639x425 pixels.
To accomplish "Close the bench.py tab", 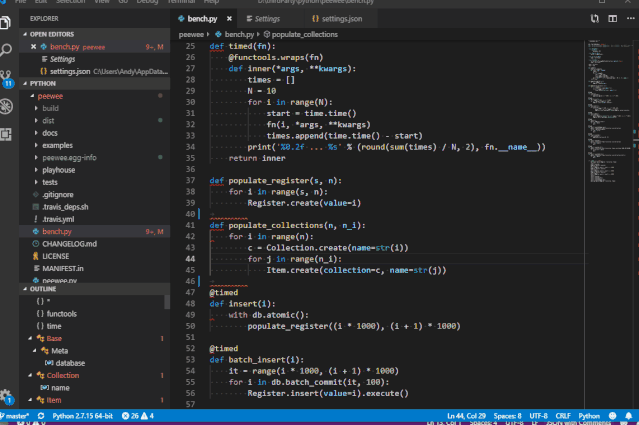I will tap(229, 19).
